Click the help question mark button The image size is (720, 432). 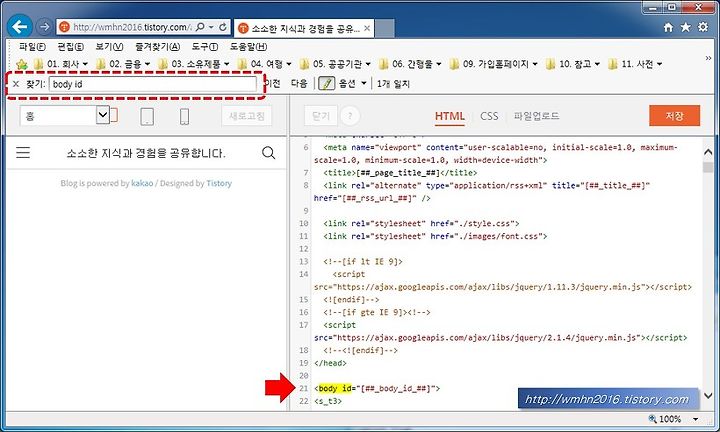[x=350, y=116]
